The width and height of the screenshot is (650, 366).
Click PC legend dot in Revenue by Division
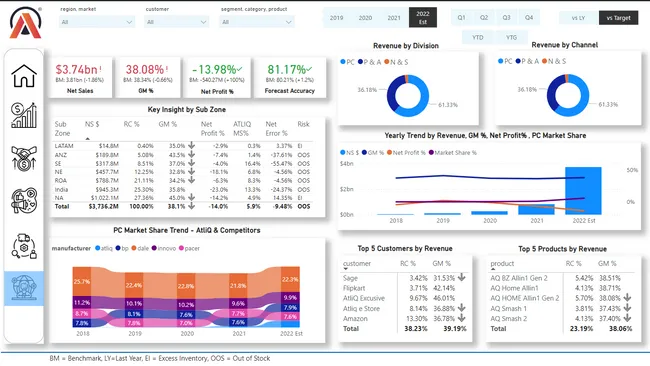coord(342,62)
